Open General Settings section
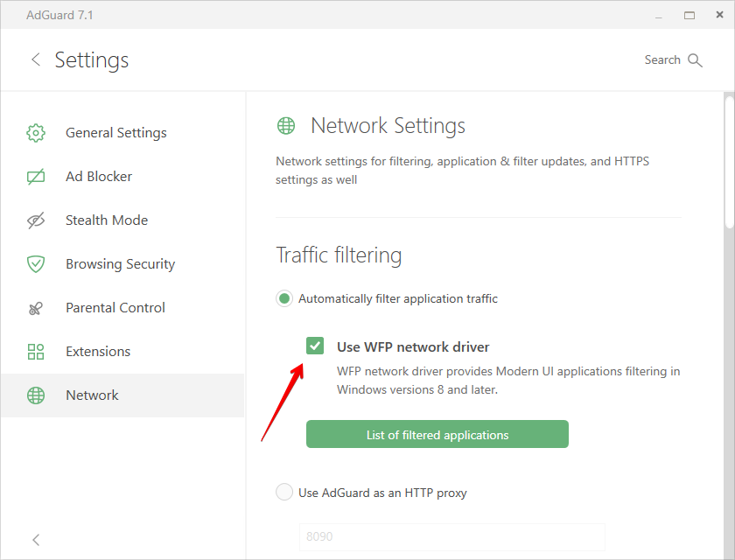This screenshot has height=560, width=735. 122,133
